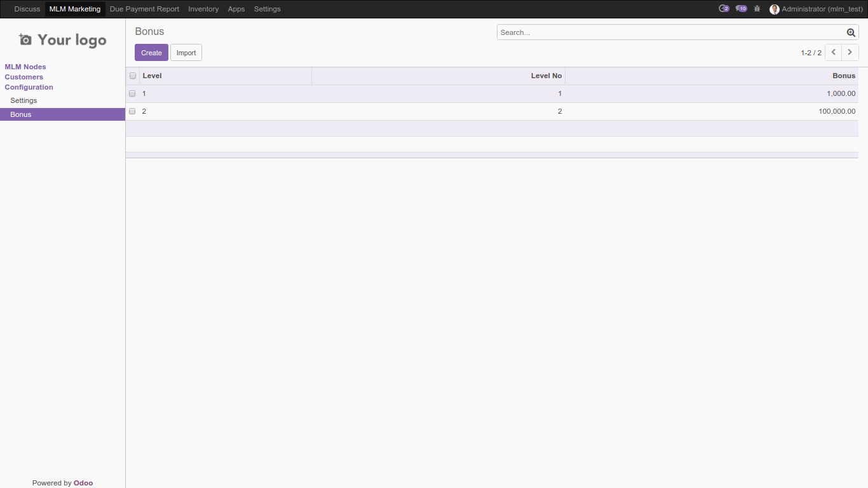Tick the checkbox for Level 1 row
868x488 pixels.
tap(132, 93)
